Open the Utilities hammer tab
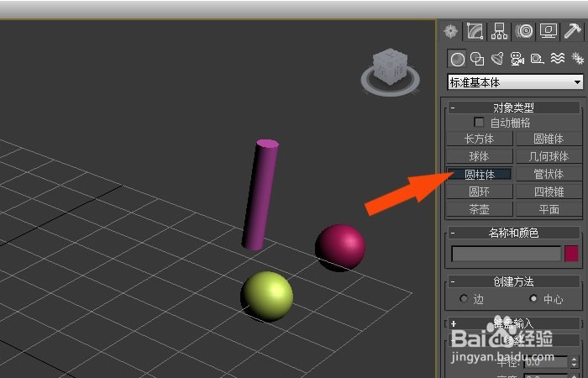588x378 pixels. pos(572,31)
